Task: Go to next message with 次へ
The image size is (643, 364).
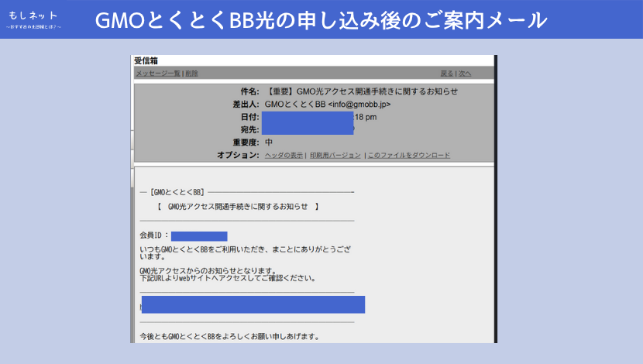Action: pyautogui.click(x=465, y=74)
